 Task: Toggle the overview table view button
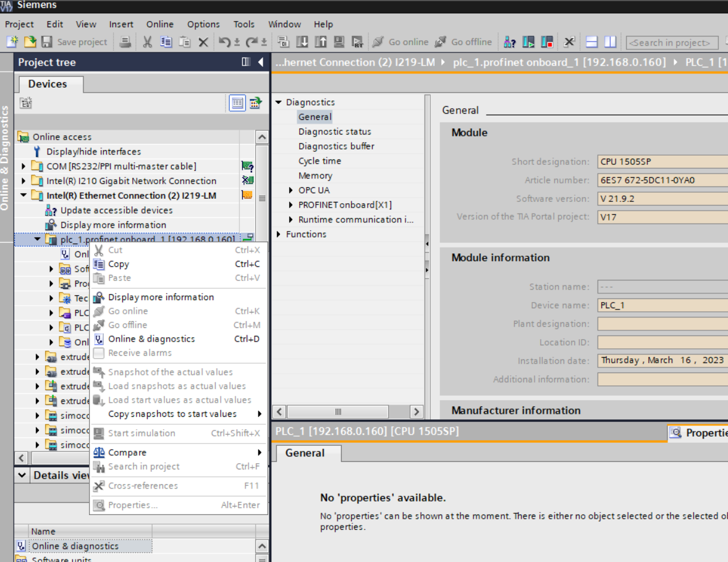237,103
